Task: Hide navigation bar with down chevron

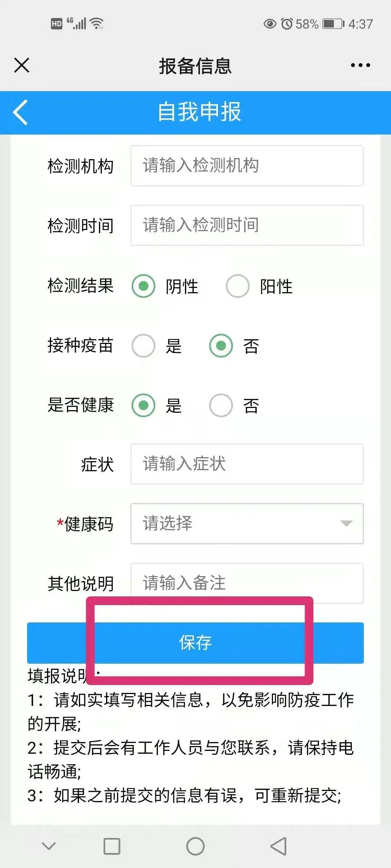Action: tap(49, 846)
